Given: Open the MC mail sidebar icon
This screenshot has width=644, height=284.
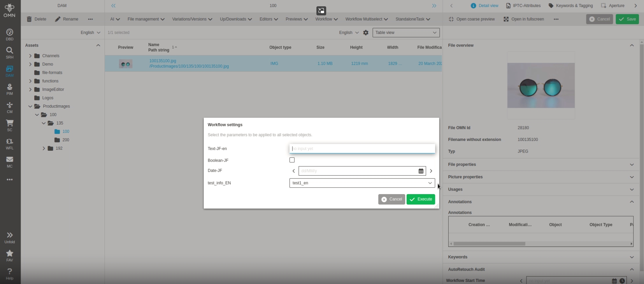Looking at the screenshot, I should (x=9, y=162).
